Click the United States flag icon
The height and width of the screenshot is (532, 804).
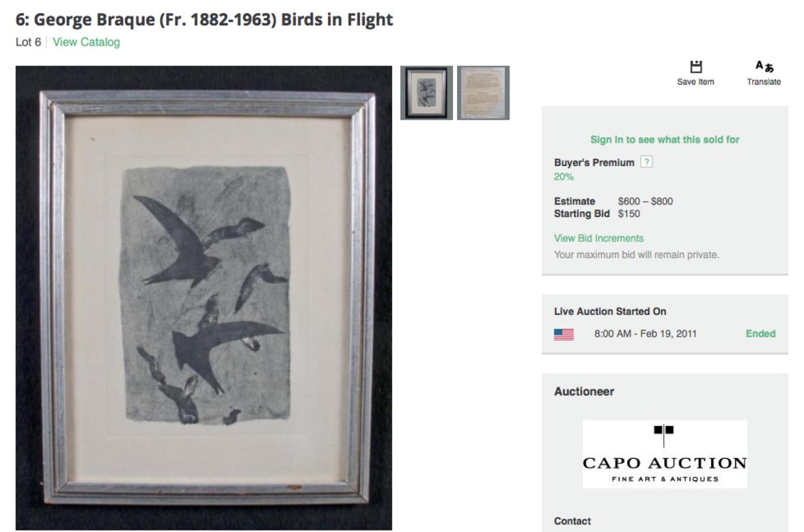pos(564,334)
